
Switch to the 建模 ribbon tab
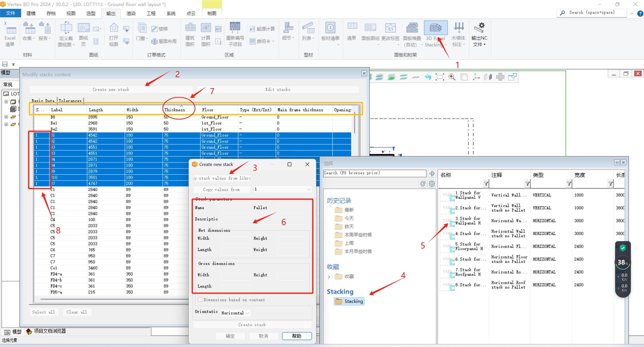(31, 13)
